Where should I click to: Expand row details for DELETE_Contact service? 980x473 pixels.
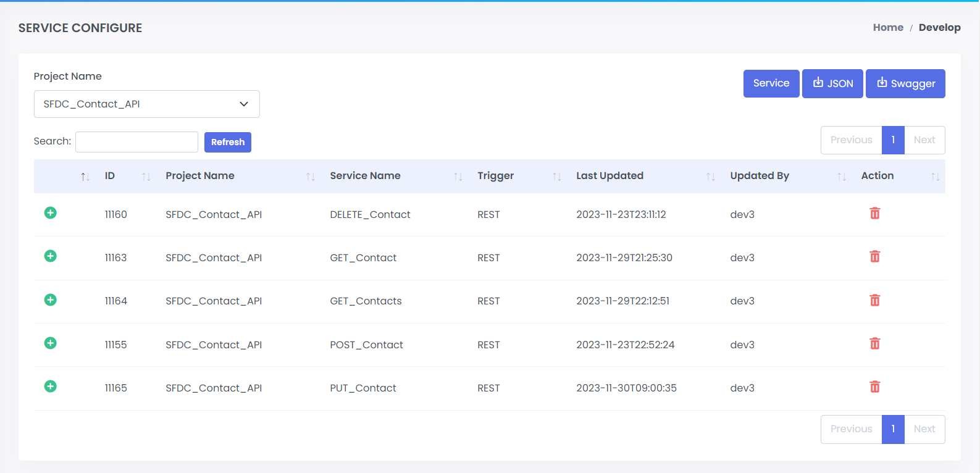click(51, 213)
